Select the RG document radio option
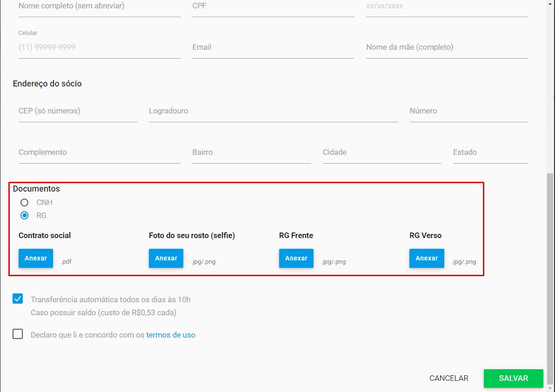Image resolution: width=555 pixels, height=392 pixels. (25, 216)
